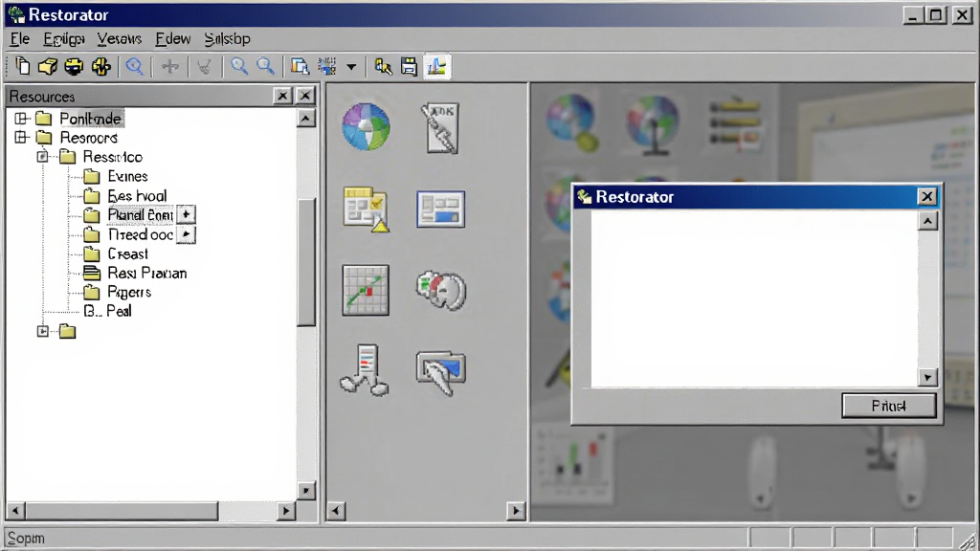The height and width of the screenshot is (551, 980).
Task: Select the Eyes hvoal folder
Action: coord(125,195)
